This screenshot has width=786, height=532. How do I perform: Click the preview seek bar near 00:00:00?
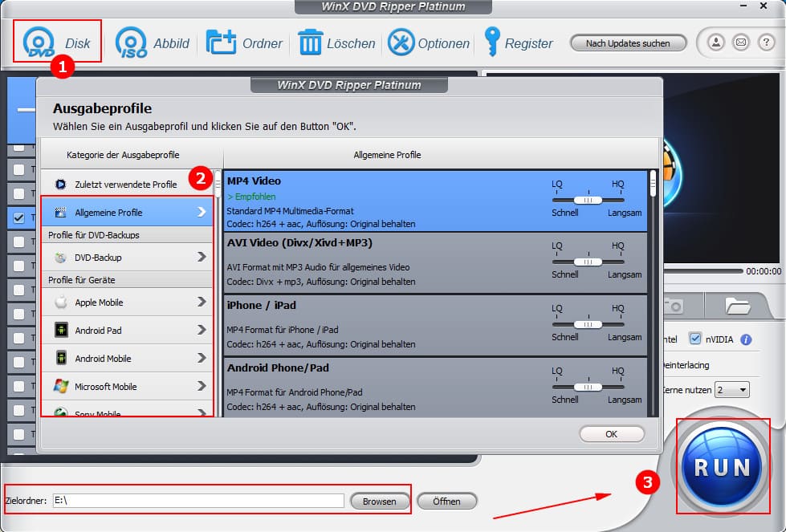coord(703,271)
